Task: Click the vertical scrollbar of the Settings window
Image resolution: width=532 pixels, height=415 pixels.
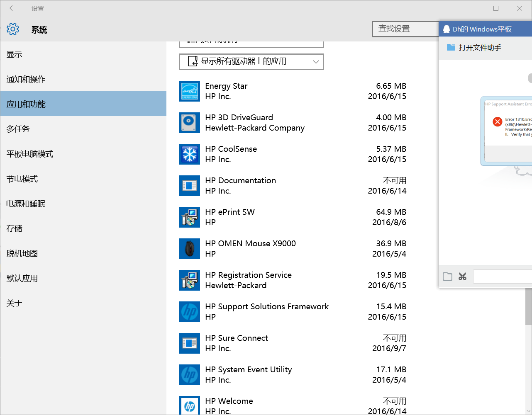Action: pyautogui.click(x=528, y=307)
